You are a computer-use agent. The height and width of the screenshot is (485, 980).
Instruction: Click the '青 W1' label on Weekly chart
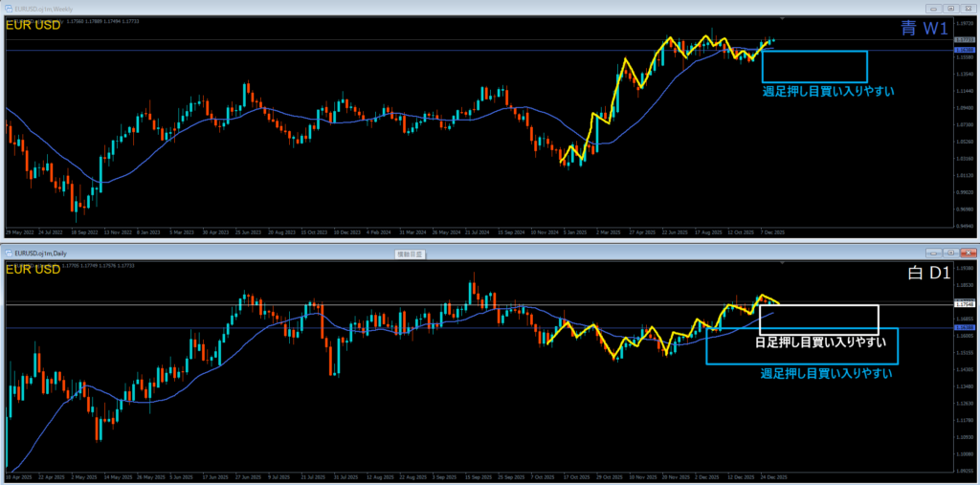(x=923, y=30)
